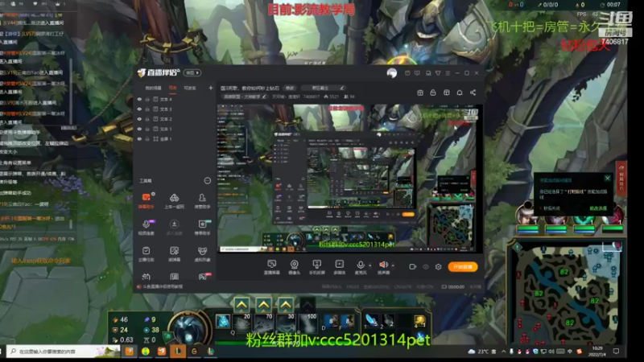Add a multimedia source (多媒体)
The width and height of the screenshot is (644, 362).
tap(339, 267)
